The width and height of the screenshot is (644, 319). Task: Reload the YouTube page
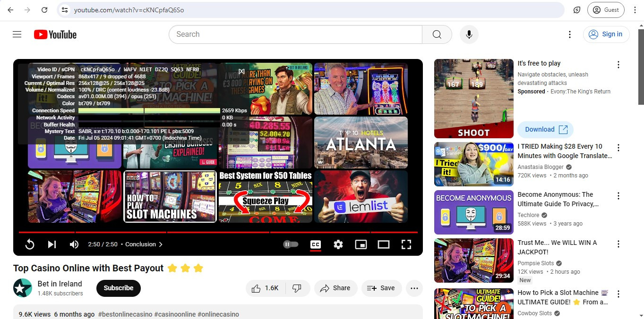tap(44, 10)
